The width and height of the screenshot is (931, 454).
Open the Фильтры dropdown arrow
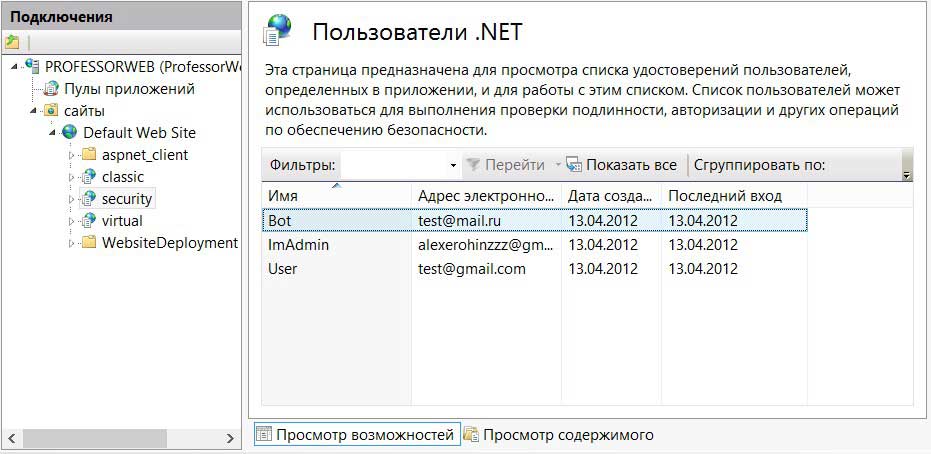point(454,166)
